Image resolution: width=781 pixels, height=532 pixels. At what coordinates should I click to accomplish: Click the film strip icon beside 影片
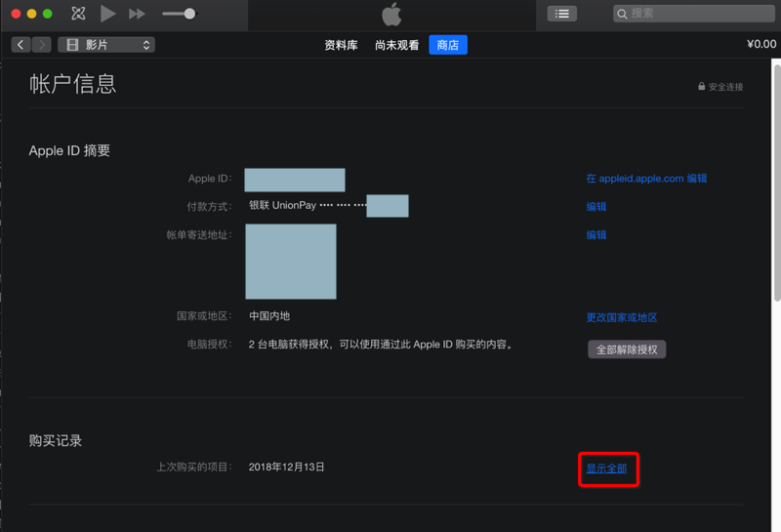pos(72,45)
